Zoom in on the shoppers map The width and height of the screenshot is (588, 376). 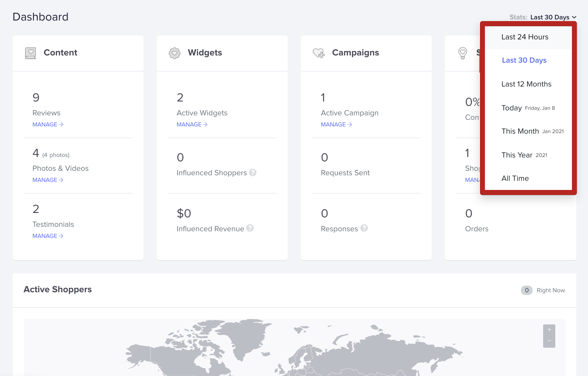(x=549, y=330)
